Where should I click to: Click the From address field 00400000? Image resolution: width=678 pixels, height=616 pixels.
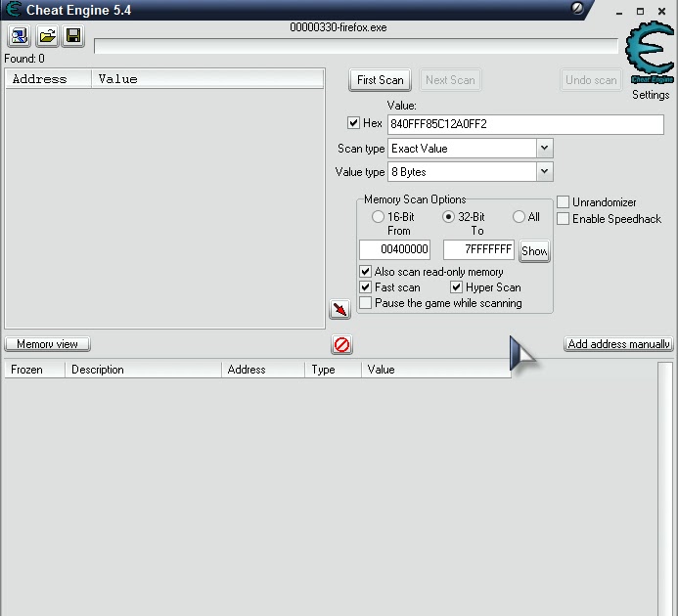[x=395, y=249]
